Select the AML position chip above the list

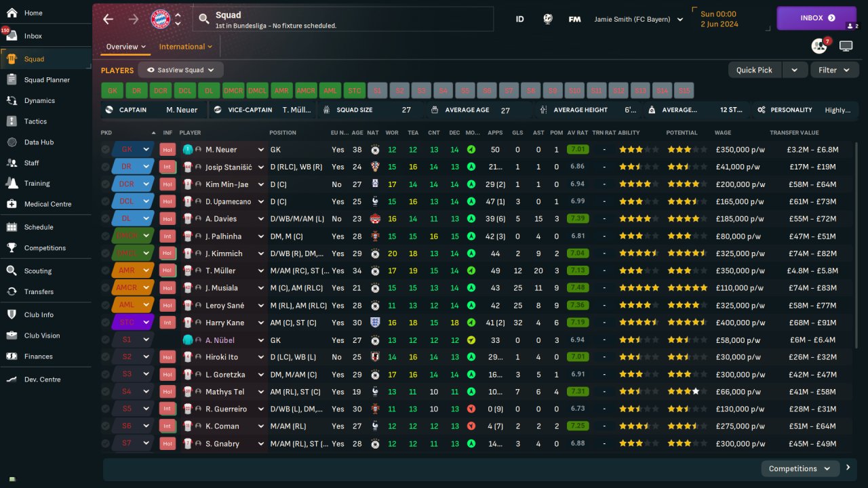point(330,90)
